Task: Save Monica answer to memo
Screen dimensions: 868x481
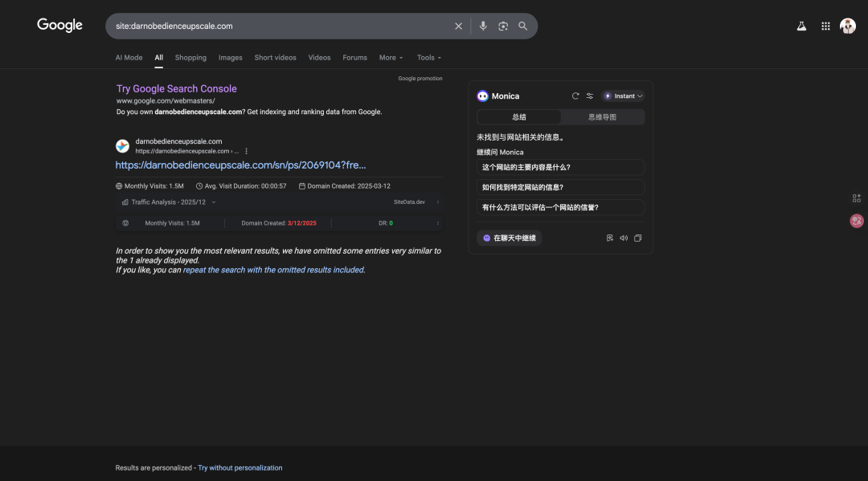Action: (x=609, y=238)
